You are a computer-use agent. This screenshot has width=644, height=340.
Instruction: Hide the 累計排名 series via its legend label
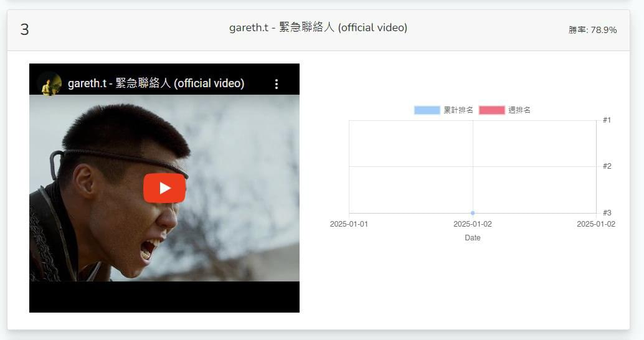coord(458,110)
